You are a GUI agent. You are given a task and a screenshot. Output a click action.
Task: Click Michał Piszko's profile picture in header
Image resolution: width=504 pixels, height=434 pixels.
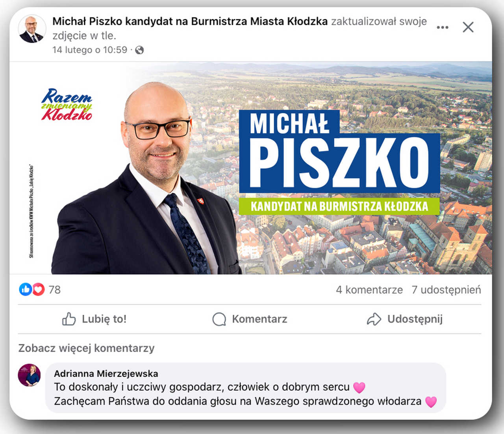point(32,30)
